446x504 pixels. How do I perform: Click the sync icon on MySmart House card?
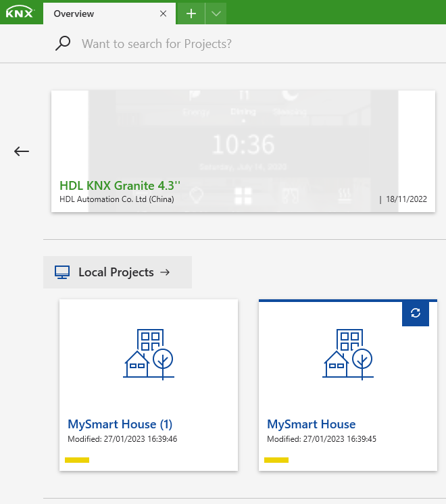click(x=416, y=313)
